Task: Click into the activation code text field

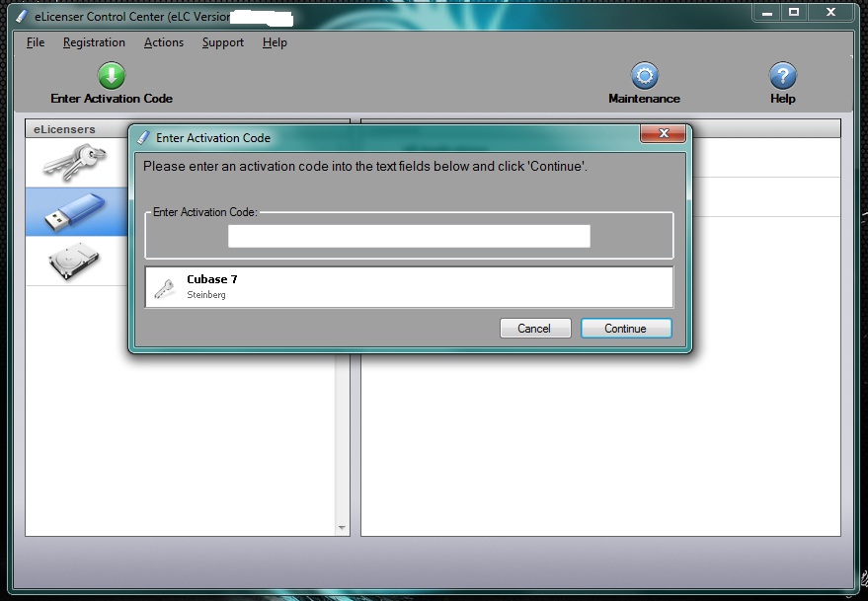Action: point(409,236)
